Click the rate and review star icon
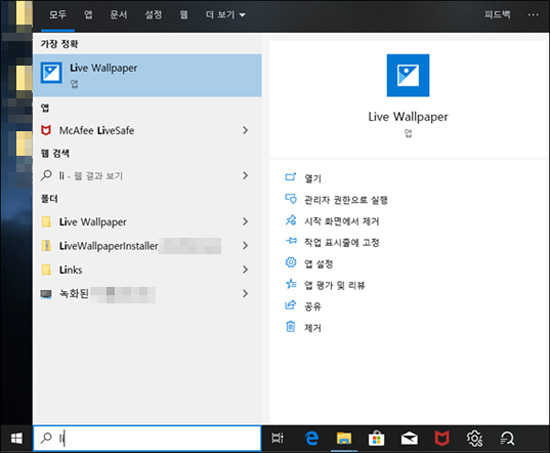 [291, 284]
